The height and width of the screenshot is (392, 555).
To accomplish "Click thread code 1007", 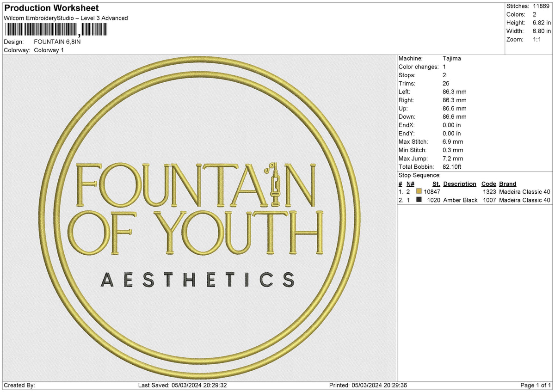I will click(489, 200).
